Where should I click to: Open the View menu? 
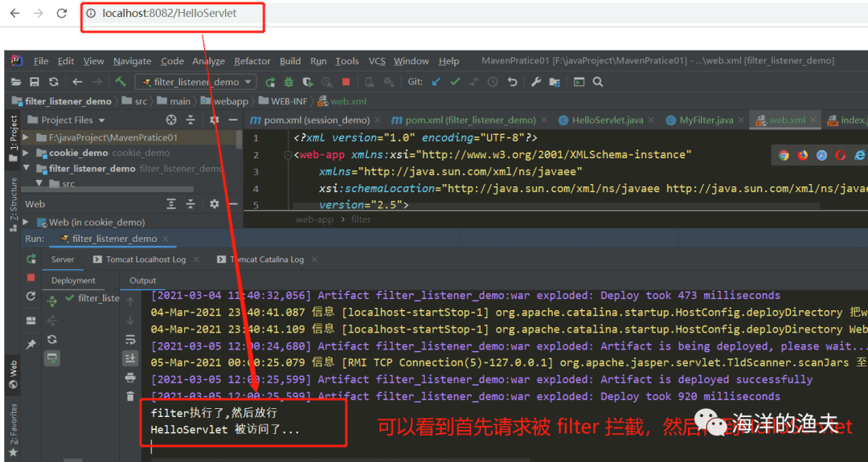93,61
